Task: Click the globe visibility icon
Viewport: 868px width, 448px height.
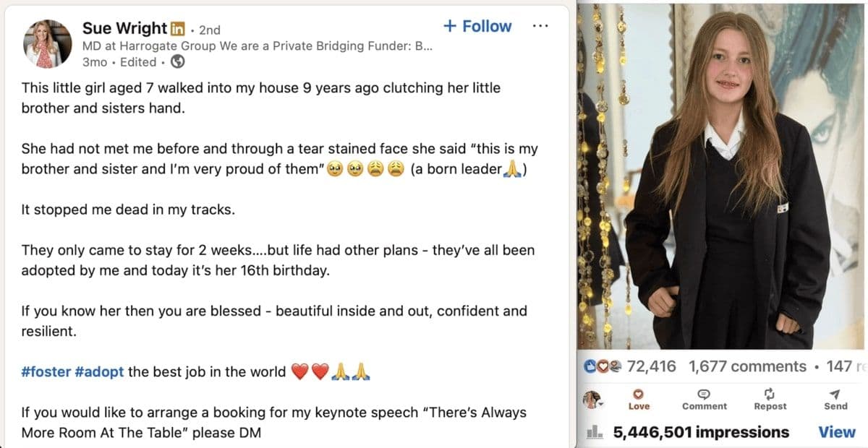Action: pos(175,62)
